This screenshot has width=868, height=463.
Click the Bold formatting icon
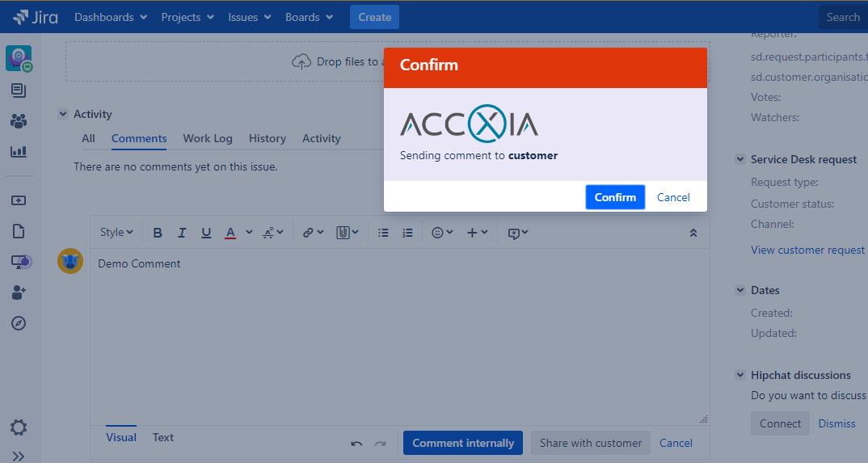point(158,233)
